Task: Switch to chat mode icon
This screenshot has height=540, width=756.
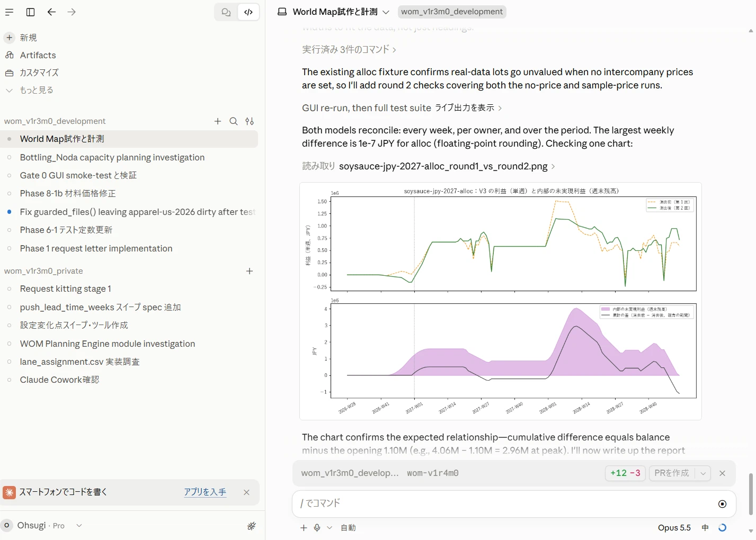Action: 226,12
